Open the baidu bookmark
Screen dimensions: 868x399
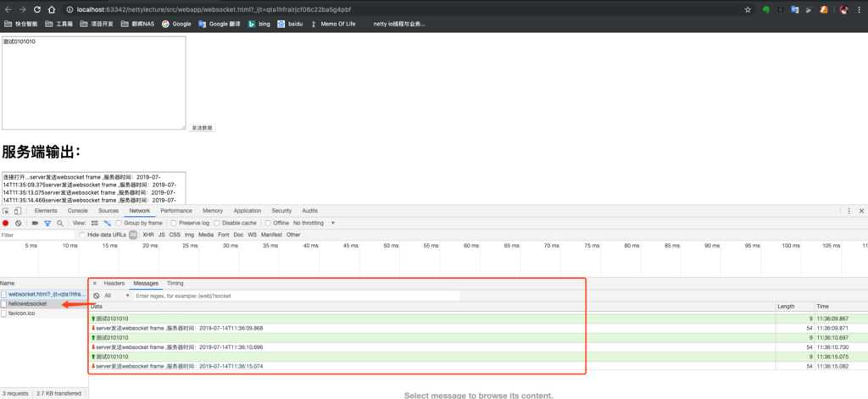tap(291, 24)
